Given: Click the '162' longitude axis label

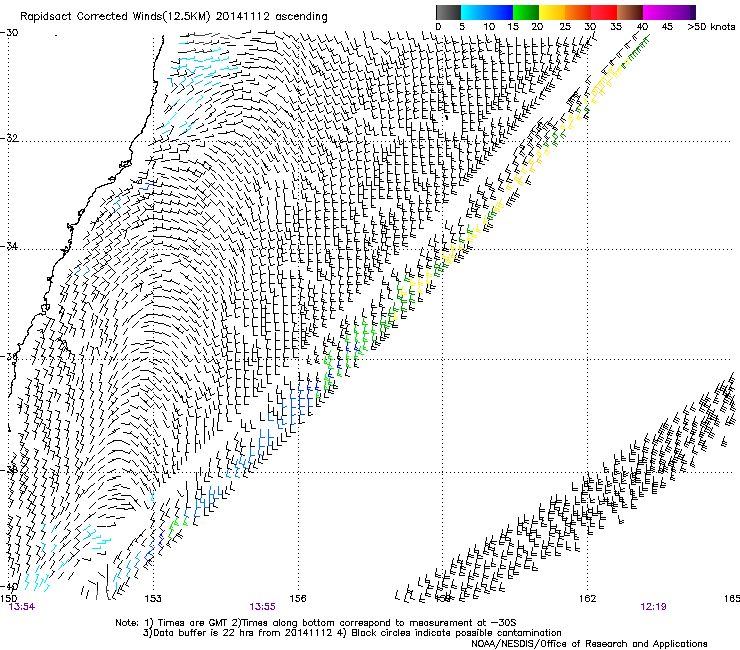Looking at the screenshot, I should click(588, 599).
